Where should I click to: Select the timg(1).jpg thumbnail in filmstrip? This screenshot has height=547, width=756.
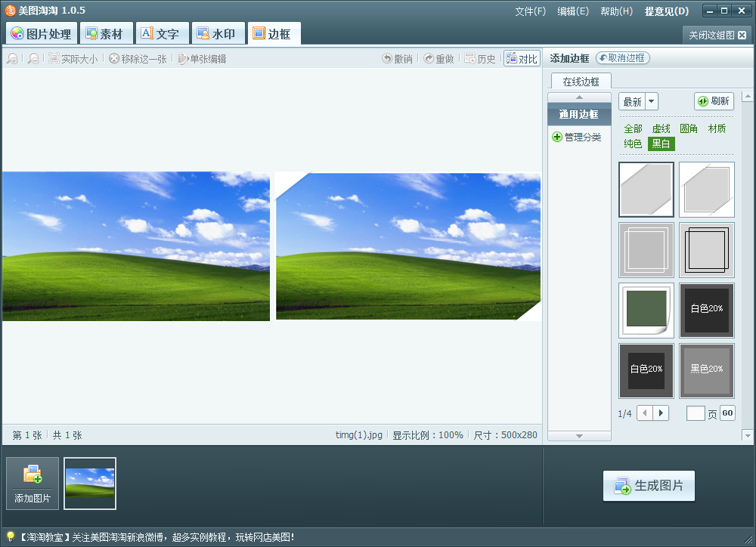coord(90,484)
